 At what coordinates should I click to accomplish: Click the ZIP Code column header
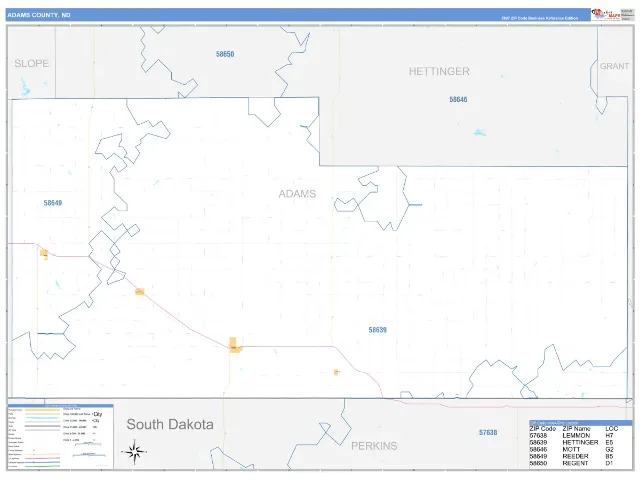tap(542, 429)
